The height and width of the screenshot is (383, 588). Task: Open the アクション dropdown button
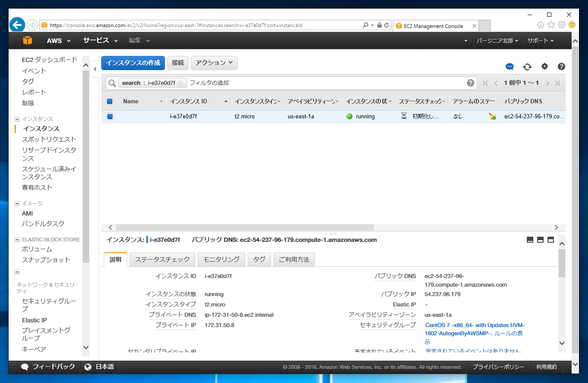[214, 63]
